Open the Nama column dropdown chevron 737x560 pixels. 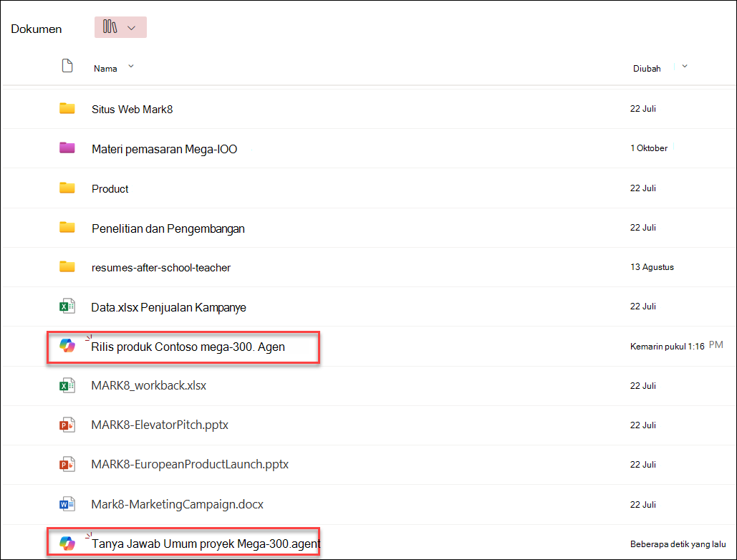131,67
